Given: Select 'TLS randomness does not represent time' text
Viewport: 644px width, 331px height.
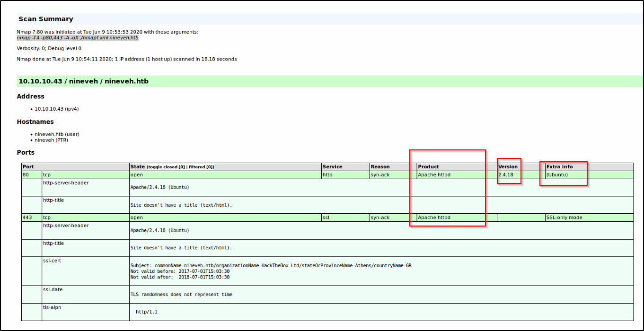Looking at the screenshot, I should 181,295.
